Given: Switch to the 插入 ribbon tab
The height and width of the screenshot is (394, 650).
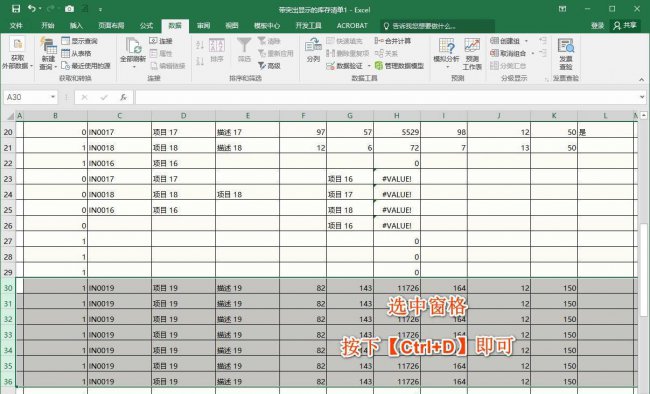Looking at the screenshot, I should click(76, 26).
